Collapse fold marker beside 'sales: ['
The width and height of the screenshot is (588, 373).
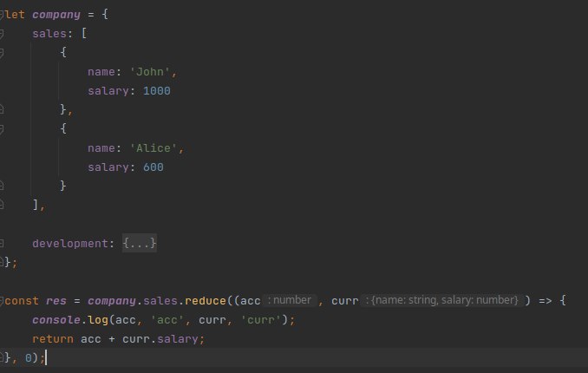click(2, 34)
